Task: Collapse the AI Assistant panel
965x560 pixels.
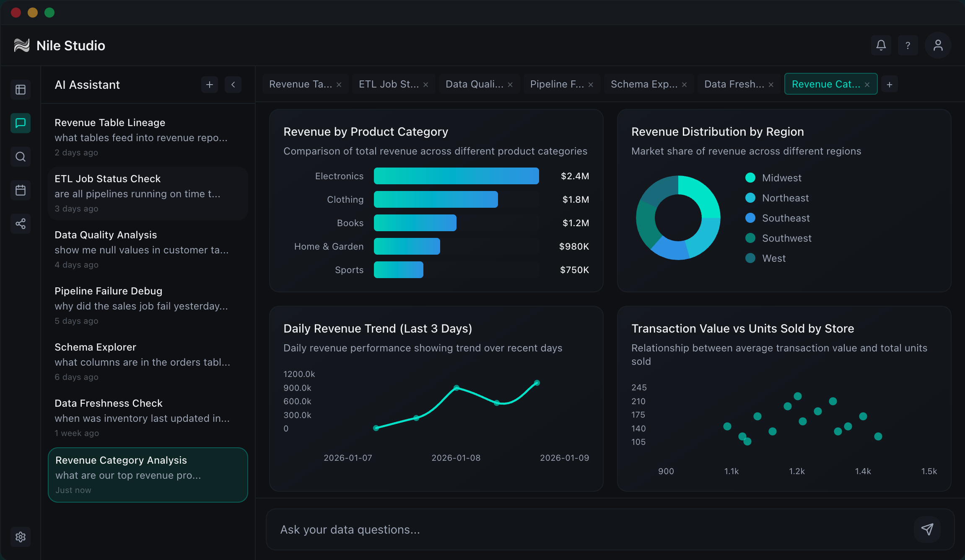Action: point(233,85)
